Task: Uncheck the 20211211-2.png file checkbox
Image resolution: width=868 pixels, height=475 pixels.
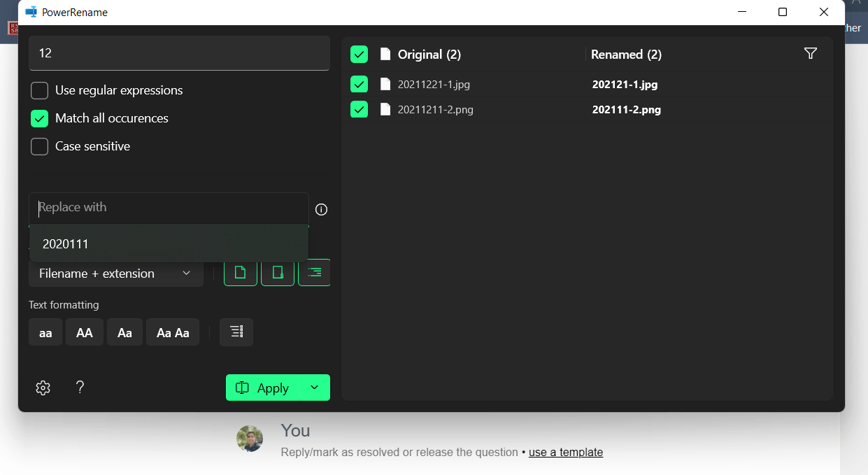Action: pyautogui.click(x=359, y=109)
